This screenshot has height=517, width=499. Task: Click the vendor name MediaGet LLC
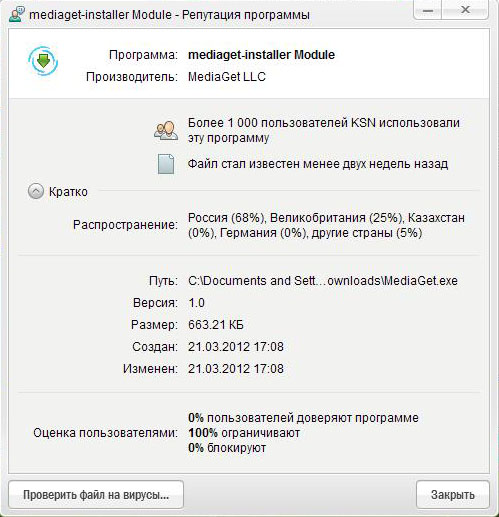point(227,77)
